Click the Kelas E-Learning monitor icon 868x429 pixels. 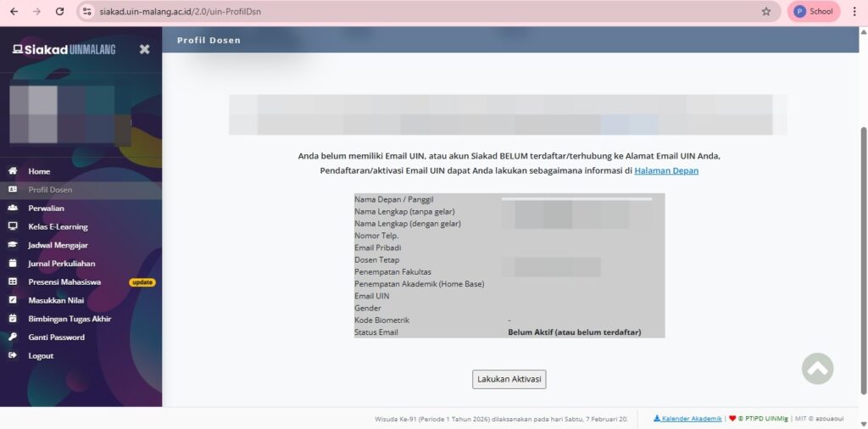pos(13,227)
